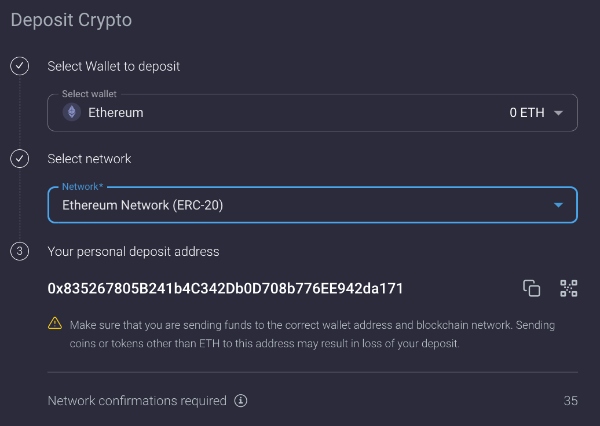Select the 0x835267... deposit address text

coord(225,288)
